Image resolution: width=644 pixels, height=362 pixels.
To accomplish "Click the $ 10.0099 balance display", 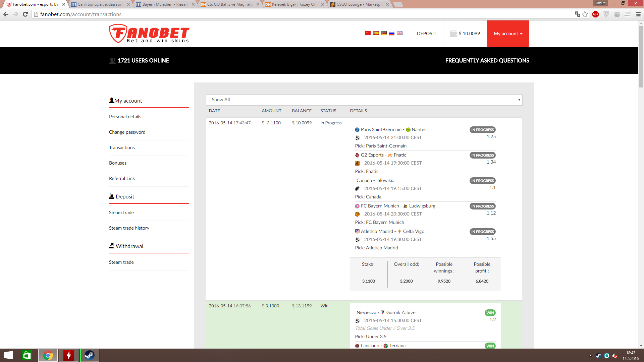I will (x=469, y=34).
